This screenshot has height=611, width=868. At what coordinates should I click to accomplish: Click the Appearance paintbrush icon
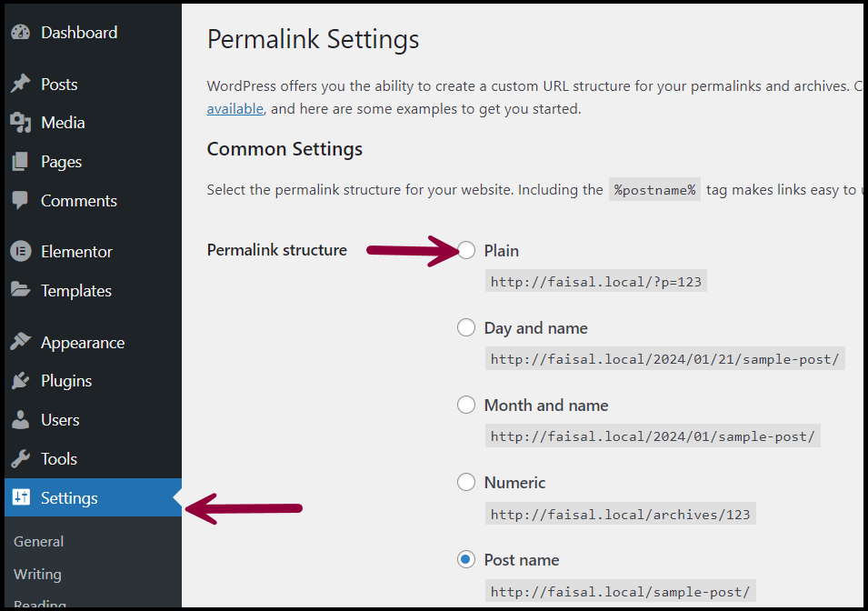20,343
